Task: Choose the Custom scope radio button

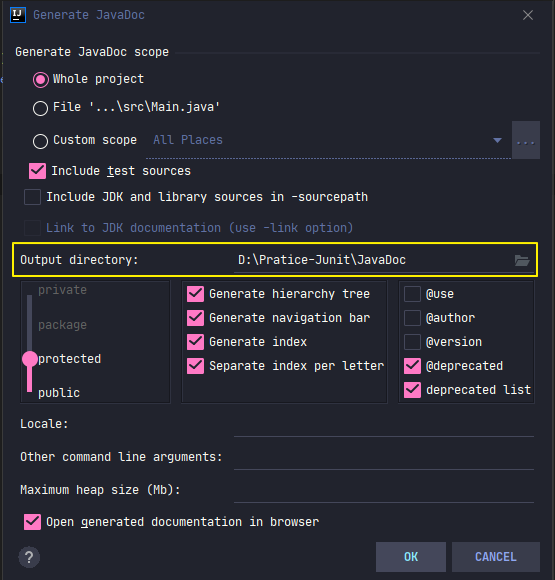Action: tap(41, 141)
